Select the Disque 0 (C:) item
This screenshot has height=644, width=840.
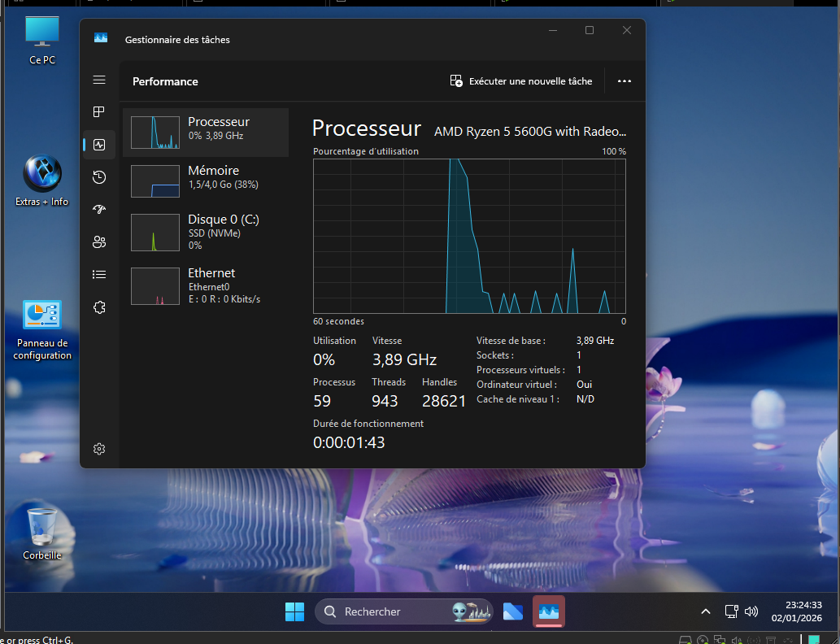206,232
